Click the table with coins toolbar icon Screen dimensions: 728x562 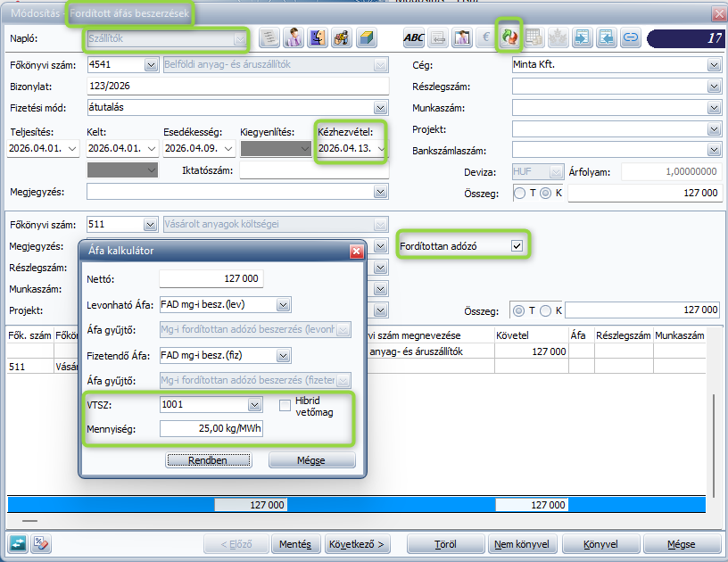pyautogui.click(x=534, y=37)
